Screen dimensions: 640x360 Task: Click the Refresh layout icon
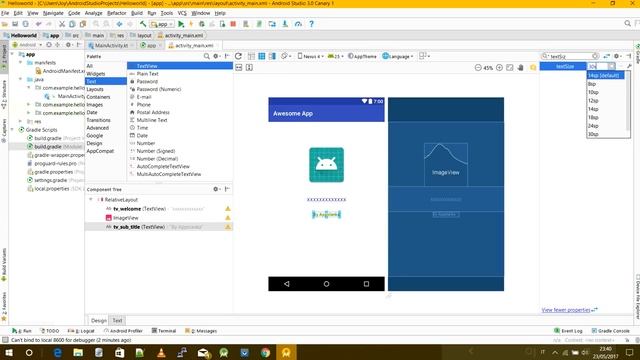238,56
